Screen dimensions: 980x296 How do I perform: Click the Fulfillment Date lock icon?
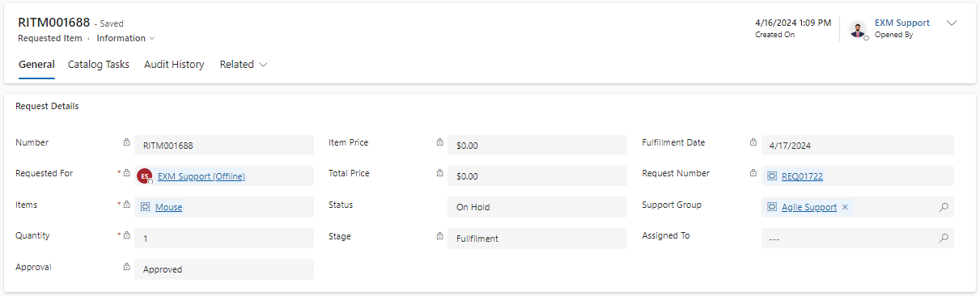pyautogui.click(x=753, y=142)
